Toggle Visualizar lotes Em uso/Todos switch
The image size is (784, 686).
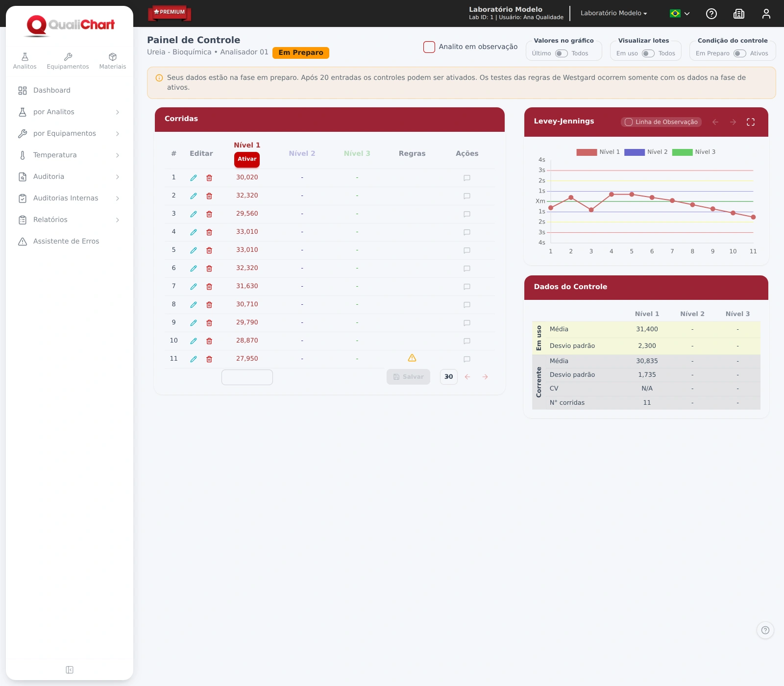pyautogui.click(x=648, y=53)
